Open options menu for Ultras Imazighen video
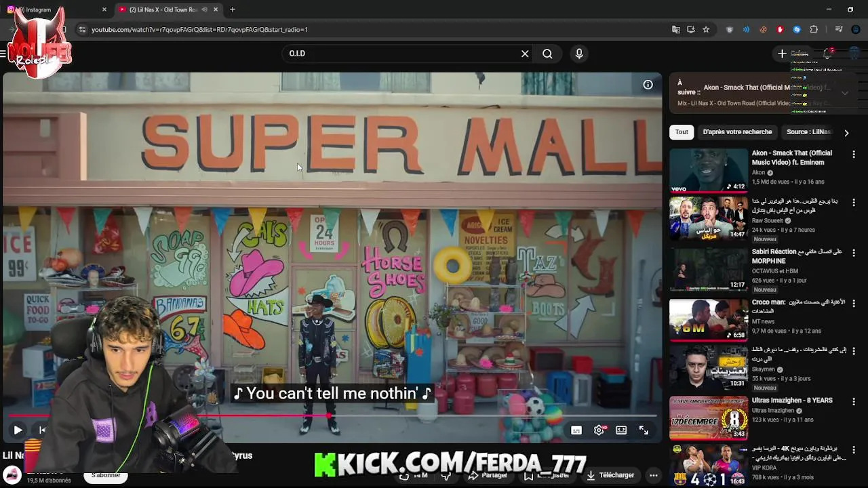This screenshot has width=868, height=488. pyautogui.click(x=854, y=401)
